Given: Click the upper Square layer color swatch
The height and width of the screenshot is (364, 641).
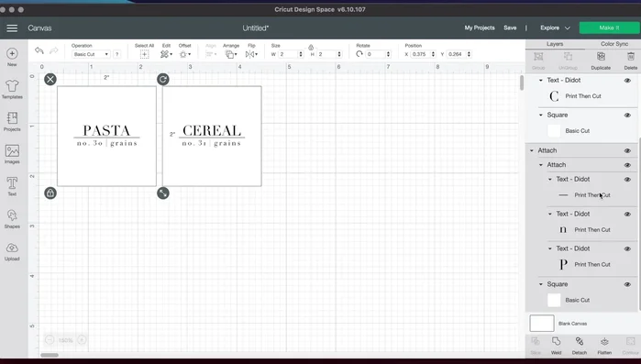Looking at the screenshot, I should (x=554, y=131).
